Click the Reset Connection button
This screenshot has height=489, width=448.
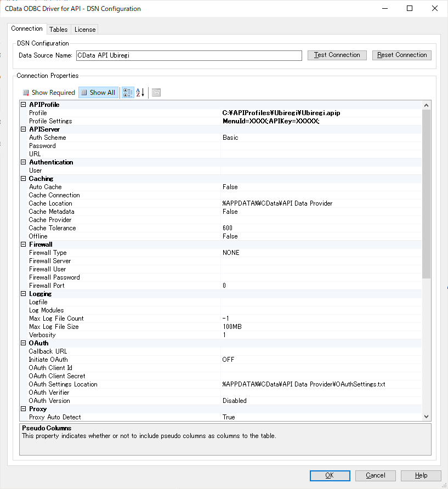click(402, 55)
